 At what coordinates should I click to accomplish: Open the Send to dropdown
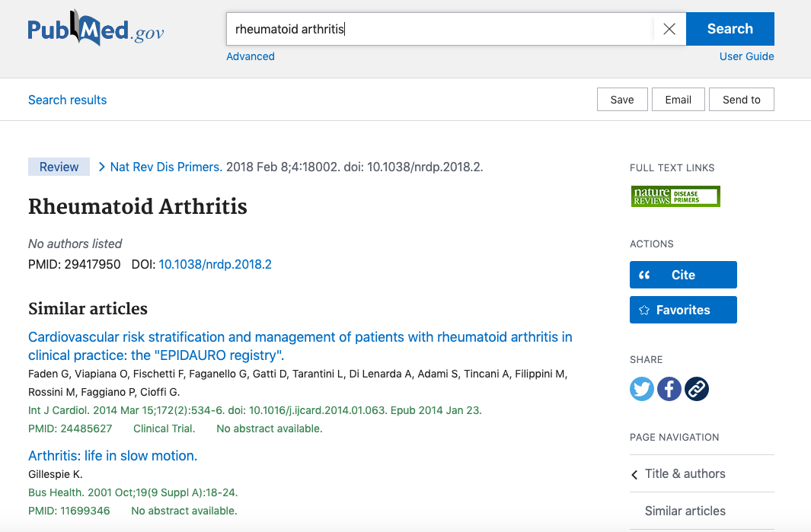click(x=741, y=100)
